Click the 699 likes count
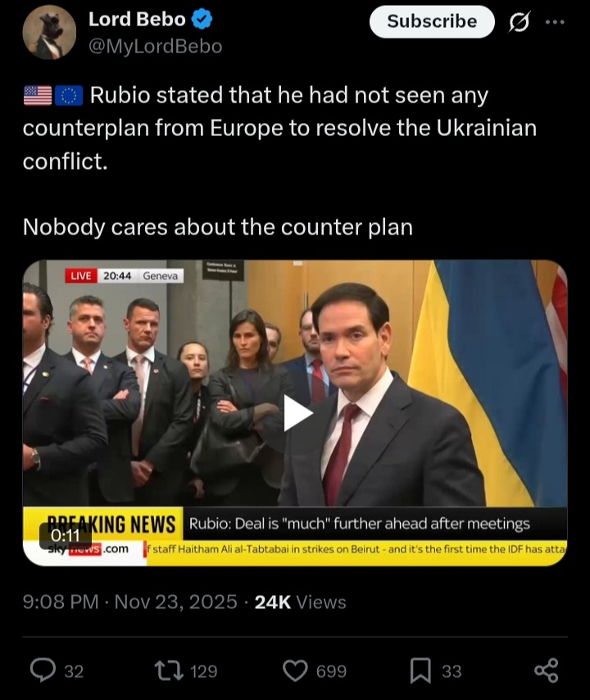Viewport: 590px width, 700px height. [331, 671]
